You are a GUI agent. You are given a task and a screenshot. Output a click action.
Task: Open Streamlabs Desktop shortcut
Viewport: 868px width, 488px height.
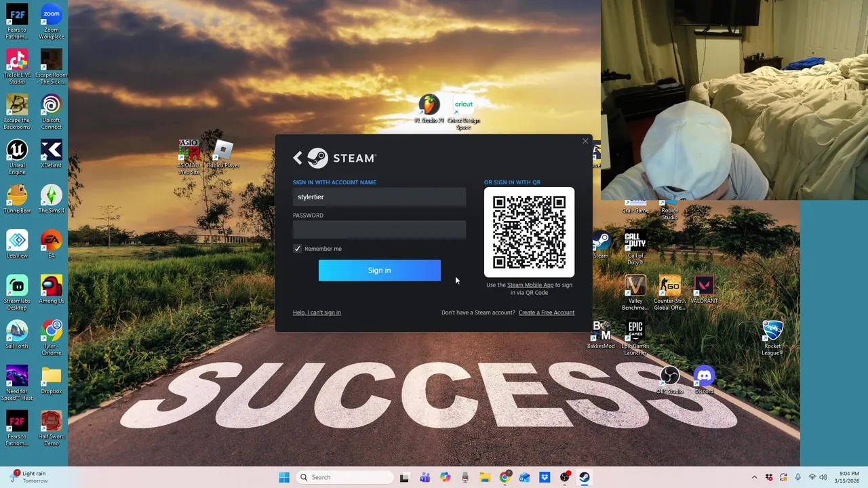click(17, 293)
